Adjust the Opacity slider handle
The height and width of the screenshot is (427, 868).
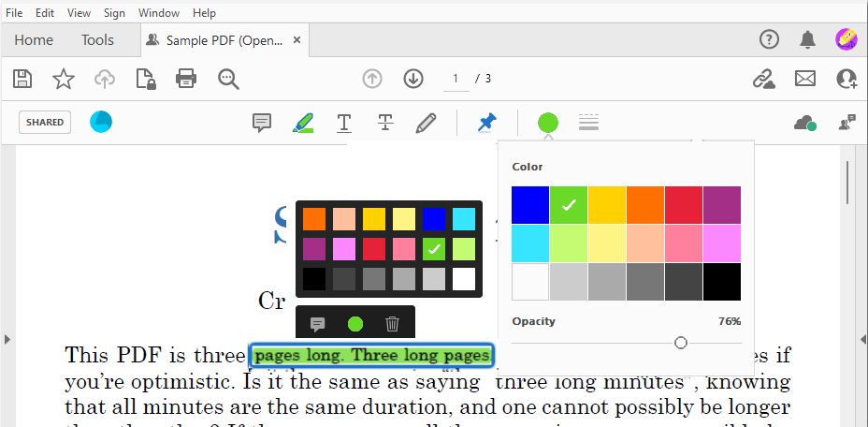(x=681, y=343)
